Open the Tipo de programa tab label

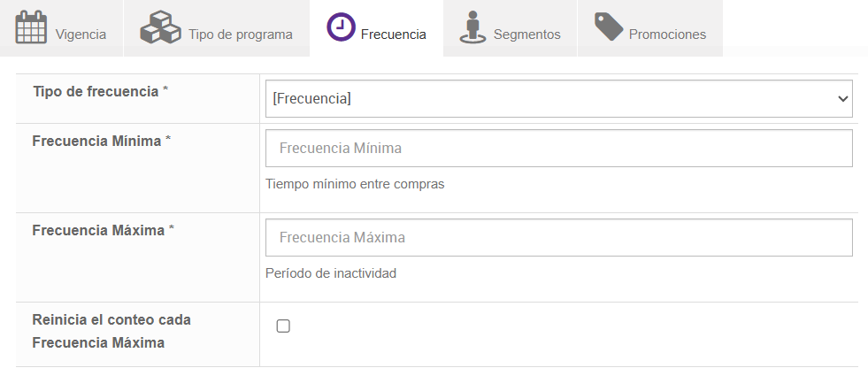240,34
